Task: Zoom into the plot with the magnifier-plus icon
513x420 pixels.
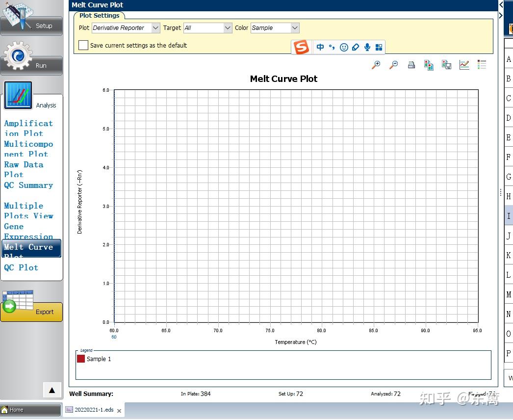Action: [x=375, y=64]
